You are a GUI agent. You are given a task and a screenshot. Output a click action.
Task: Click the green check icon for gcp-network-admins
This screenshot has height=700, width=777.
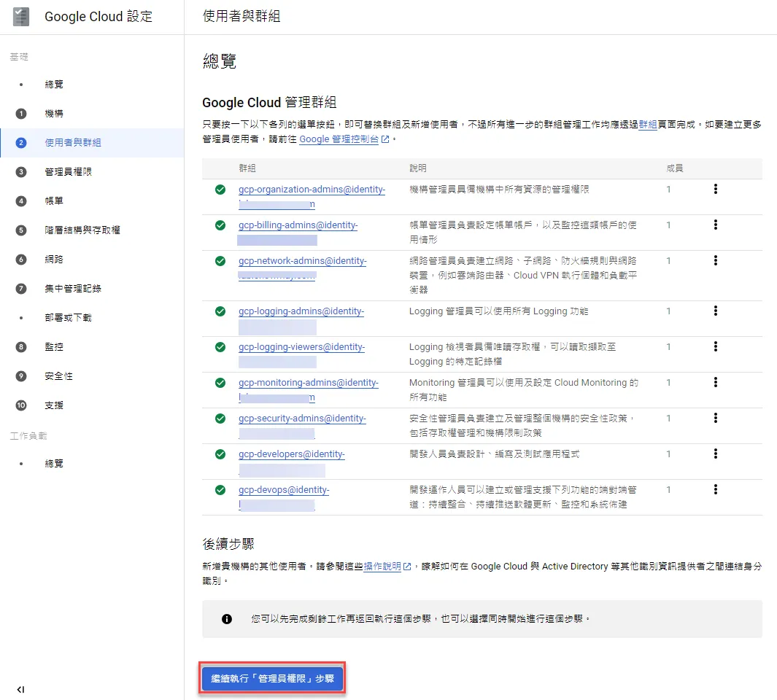(220, 261)
